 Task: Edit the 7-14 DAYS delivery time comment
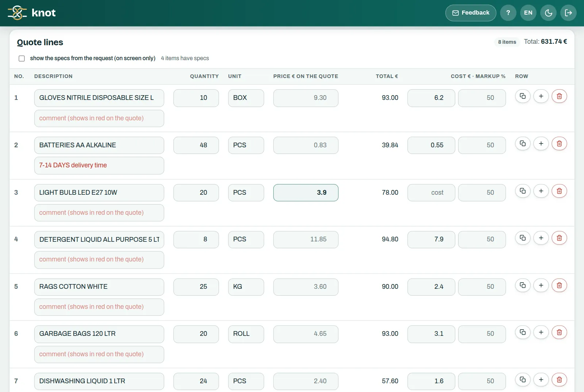pos(99,166)
